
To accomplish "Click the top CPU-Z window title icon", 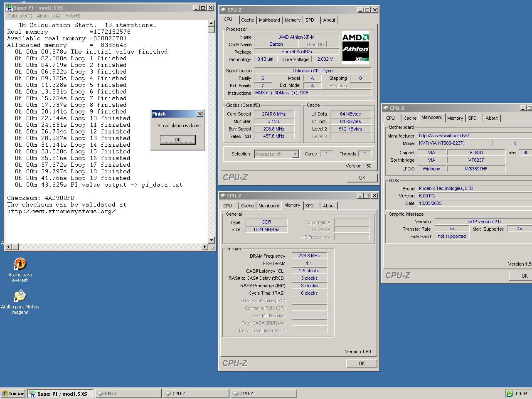I will tap(223, 10).
